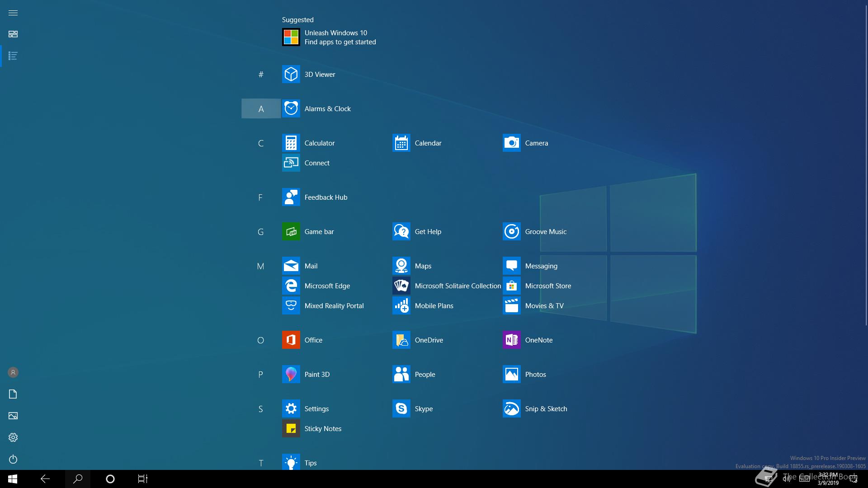
Task: Launch the Camera app icon
Action: tap(511, 143)
